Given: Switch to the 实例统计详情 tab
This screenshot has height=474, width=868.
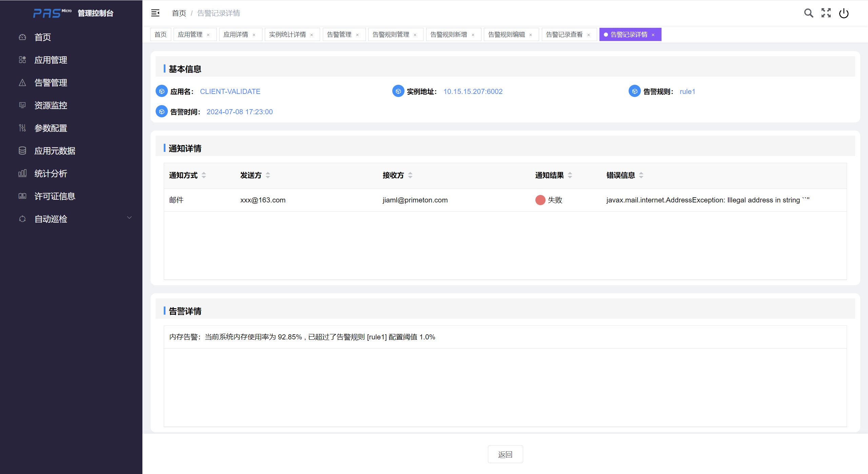Looking at the screenshot, I should [x=287, y=35].
